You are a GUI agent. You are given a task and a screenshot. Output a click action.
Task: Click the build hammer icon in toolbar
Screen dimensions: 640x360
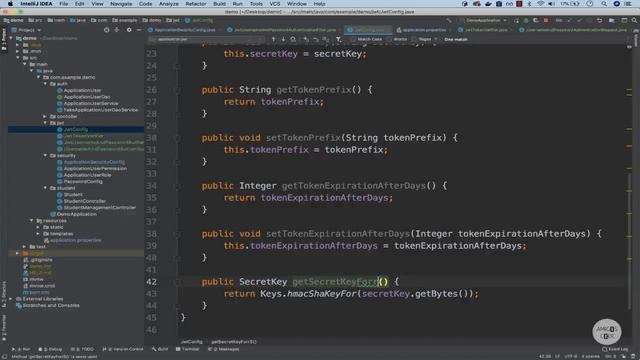click(449, 20)
